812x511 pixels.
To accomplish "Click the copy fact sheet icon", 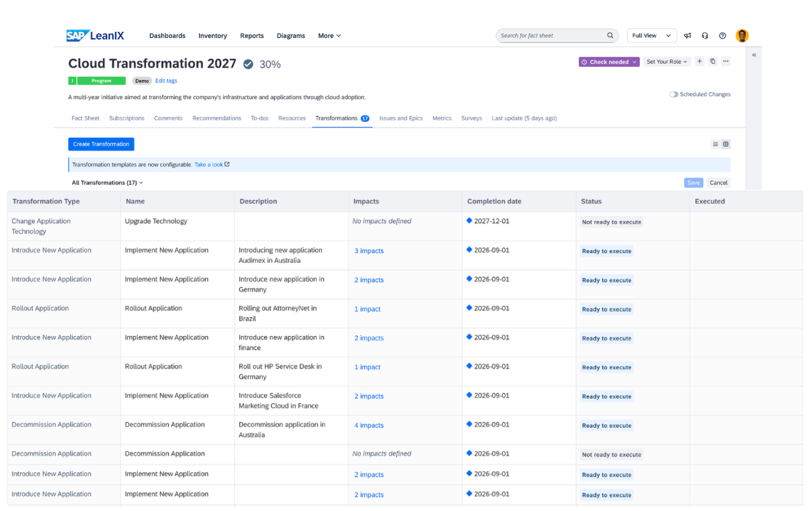I will pyautogui.click(x=713, y=61).
